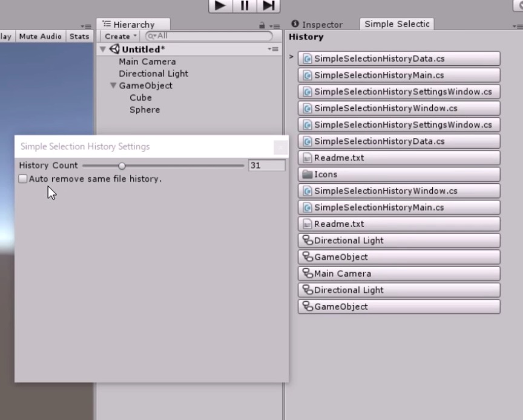Click the Play button in toolbar
Image resolution: width=523 pixels, height=420 pixels.
[x=220, y=5]
